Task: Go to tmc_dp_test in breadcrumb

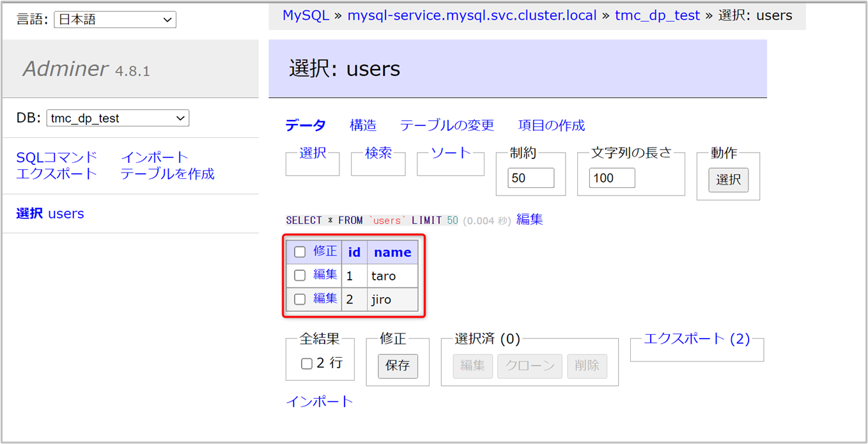Action: (657, 15)
